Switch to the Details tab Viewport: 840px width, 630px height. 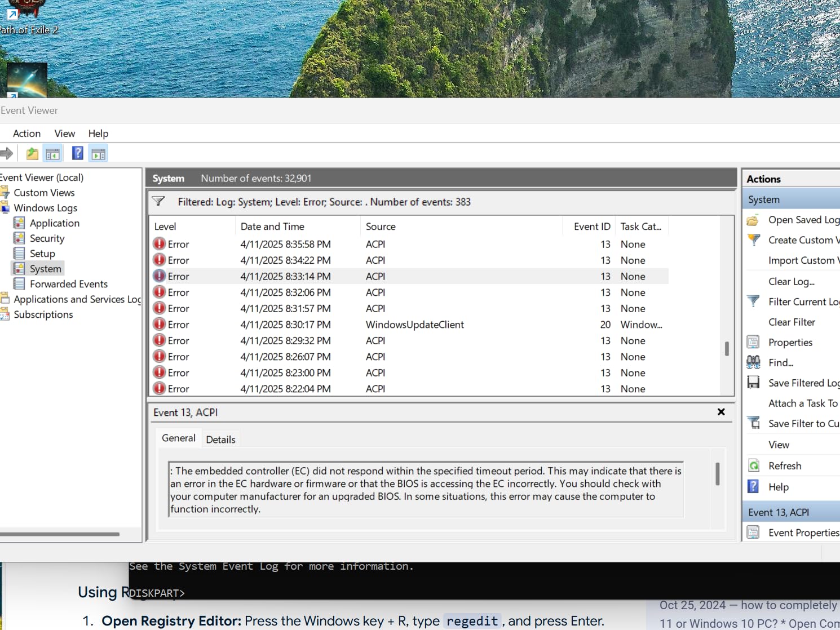(220, 440)
